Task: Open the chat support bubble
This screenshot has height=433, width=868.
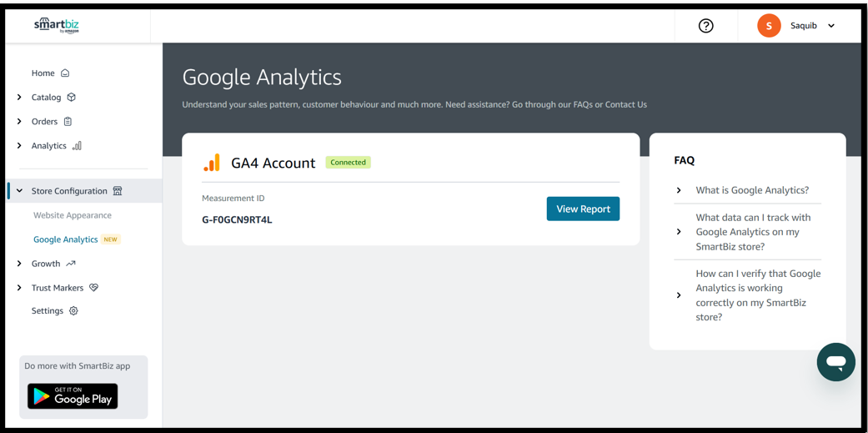Action: click(835, 362)
